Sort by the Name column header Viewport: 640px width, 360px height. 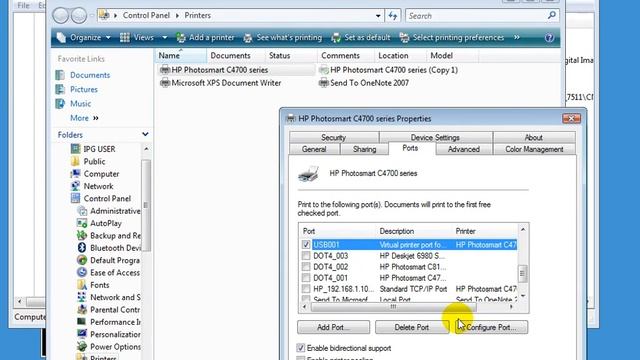coord(180,56)
